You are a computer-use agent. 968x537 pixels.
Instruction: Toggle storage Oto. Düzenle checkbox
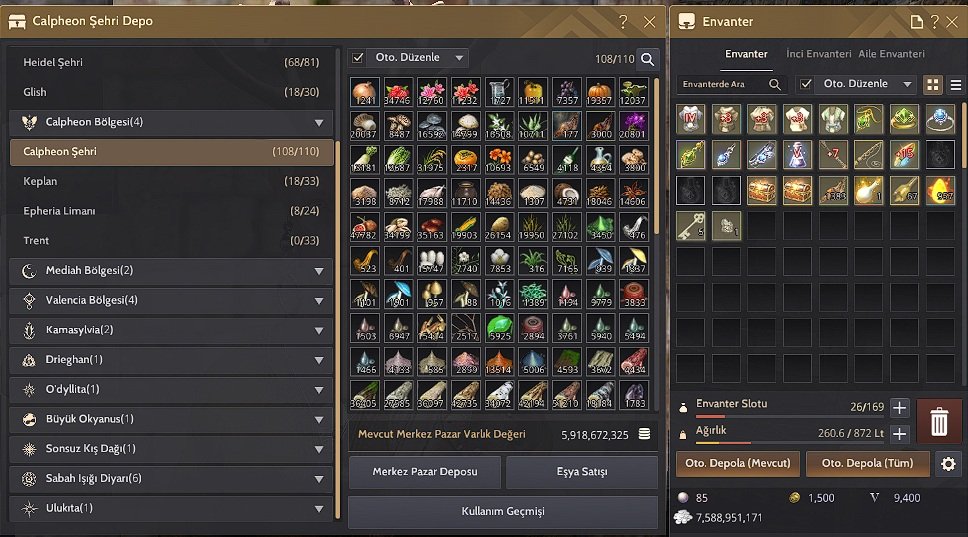tap(357, 57)
